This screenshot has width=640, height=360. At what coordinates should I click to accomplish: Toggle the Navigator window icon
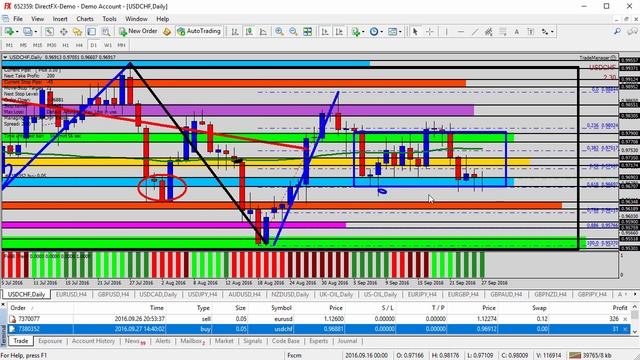77,31
